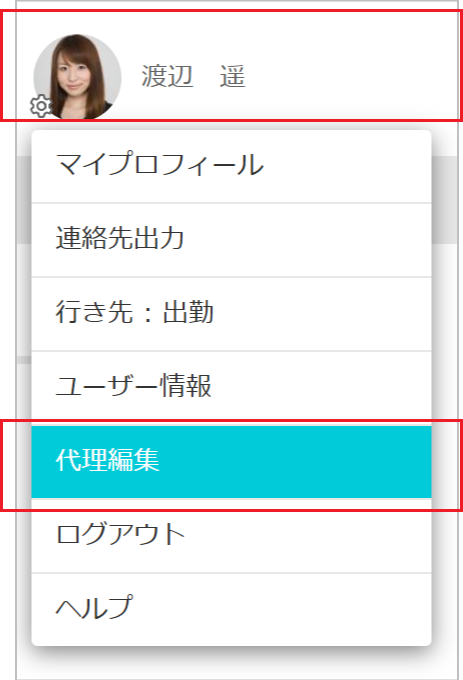Select the 連絡先出力 menu entry

(x=232, y=240)
